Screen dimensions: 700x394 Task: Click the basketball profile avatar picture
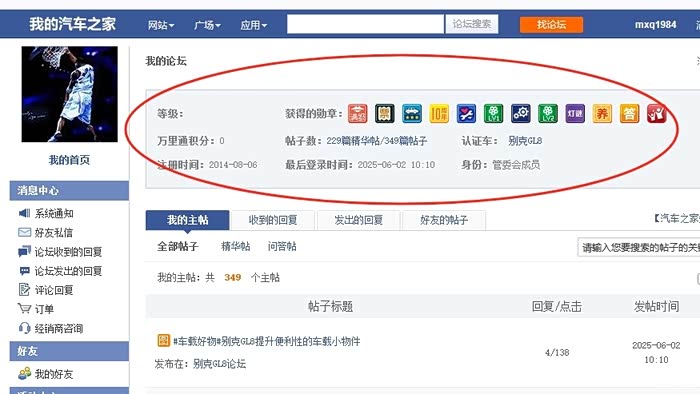pyautogui.click(x=70, y=94)
